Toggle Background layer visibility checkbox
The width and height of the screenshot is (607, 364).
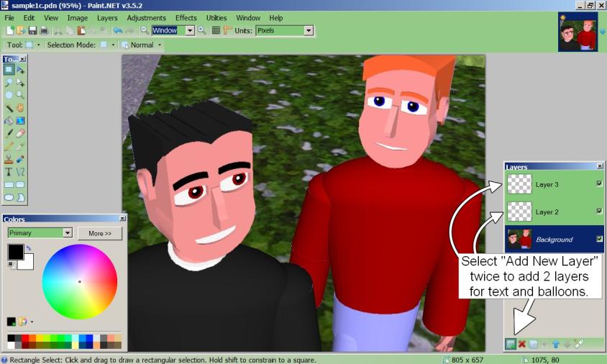(599, 239)
